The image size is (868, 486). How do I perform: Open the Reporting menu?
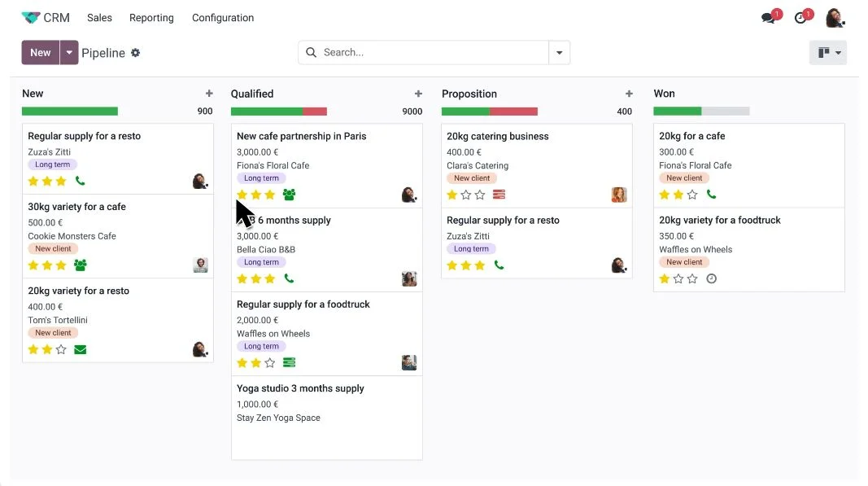pyautogui.click(x=151, y=17)
